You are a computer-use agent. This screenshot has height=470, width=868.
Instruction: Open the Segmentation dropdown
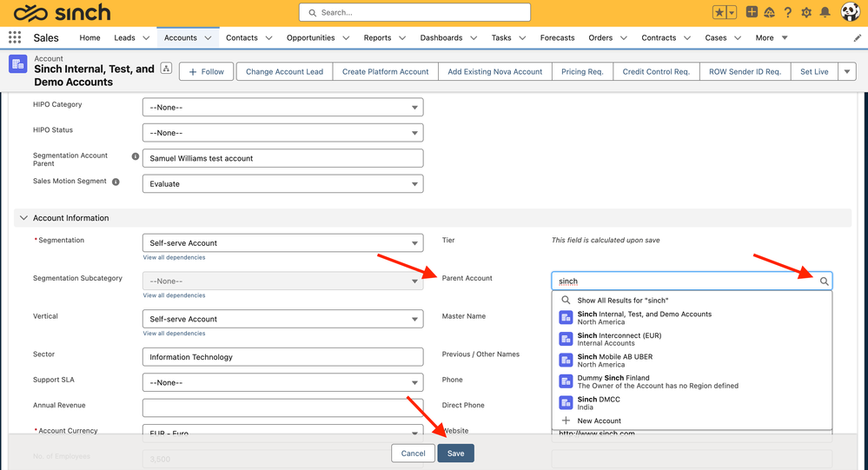(283, 243)
